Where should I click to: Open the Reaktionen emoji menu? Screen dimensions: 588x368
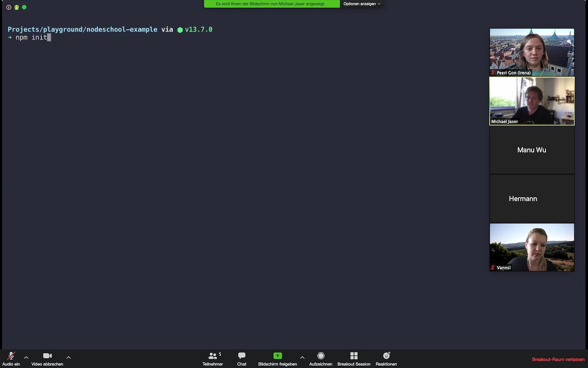[x=386, y=359]
